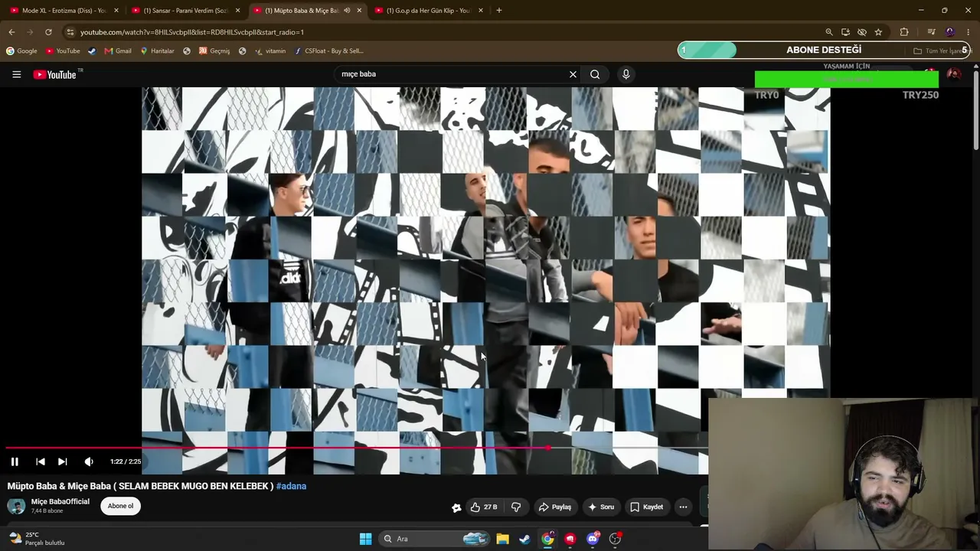Open Discord from the taskbar
This screenshot has height=551, width=980.
pos(593,539)
